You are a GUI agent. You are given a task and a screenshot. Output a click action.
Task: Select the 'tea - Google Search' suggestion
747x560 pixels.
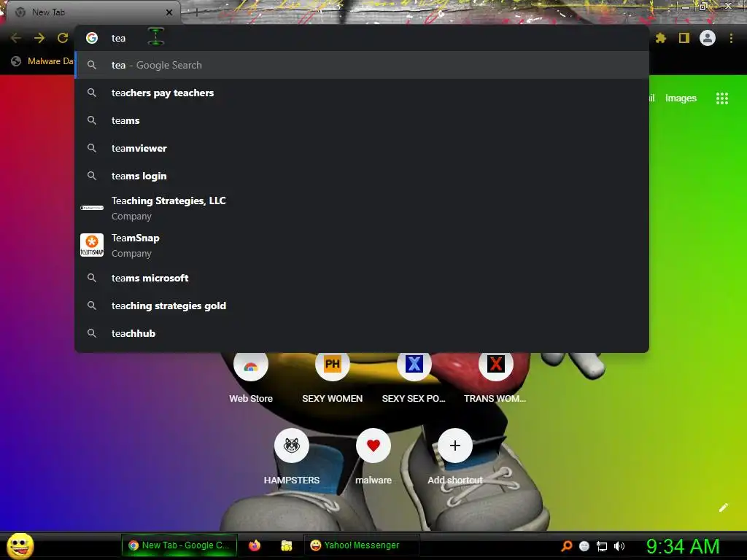362,65
